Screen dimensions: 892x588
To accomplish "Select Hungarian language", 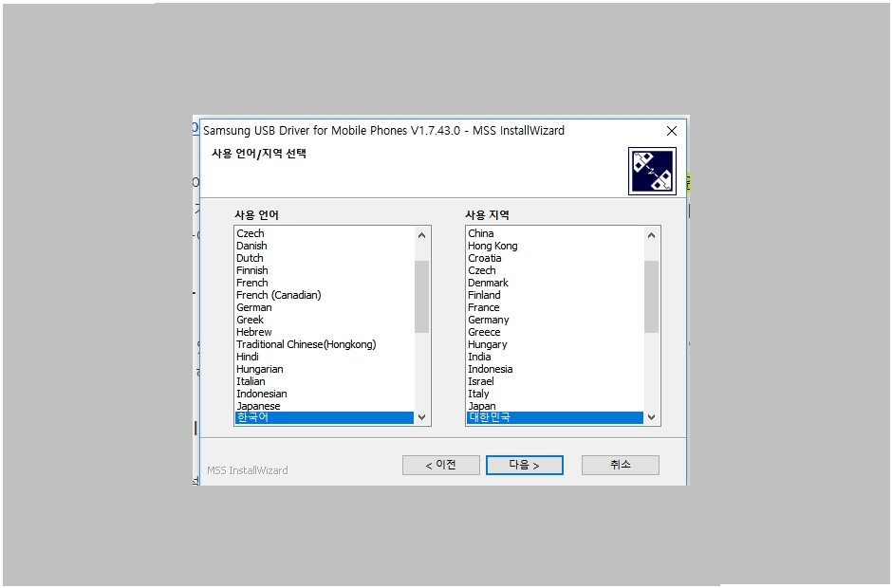I will click(x=325, y=369).
